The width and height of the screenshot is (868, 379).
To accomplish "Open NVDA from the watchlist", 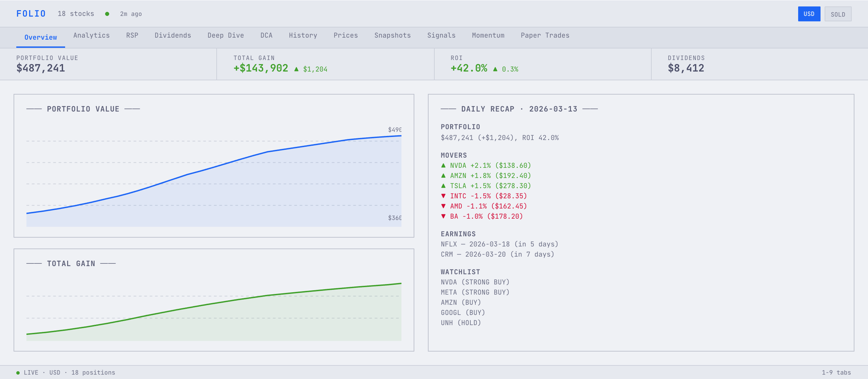I will point(475,282).
